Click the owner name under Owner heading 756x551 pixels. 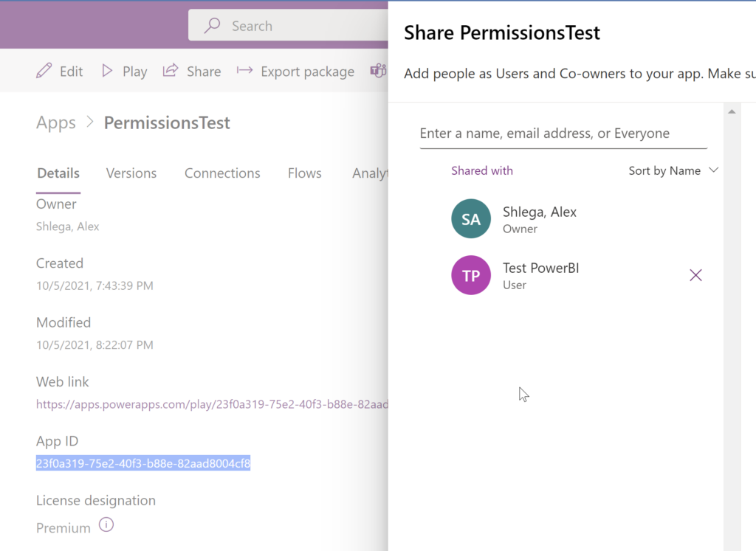(67, 226)
